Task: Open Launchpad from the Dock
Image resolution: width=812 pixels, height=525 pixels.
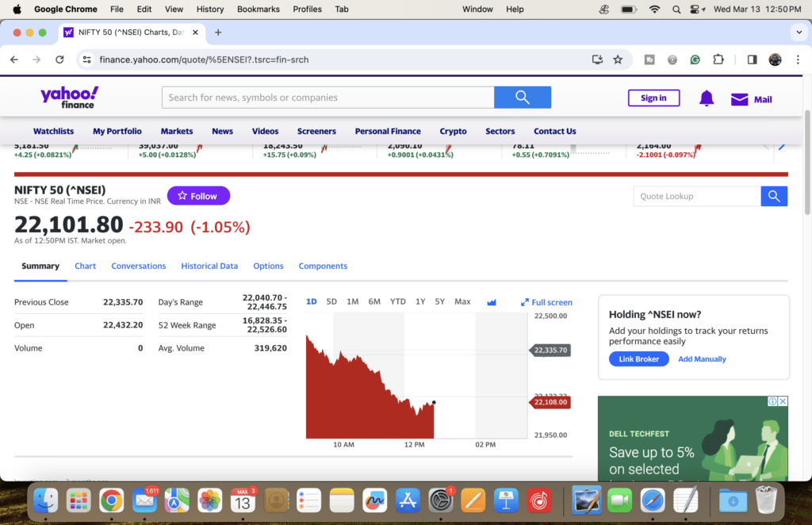Action: pyautogui.click(x=79, y=500)
